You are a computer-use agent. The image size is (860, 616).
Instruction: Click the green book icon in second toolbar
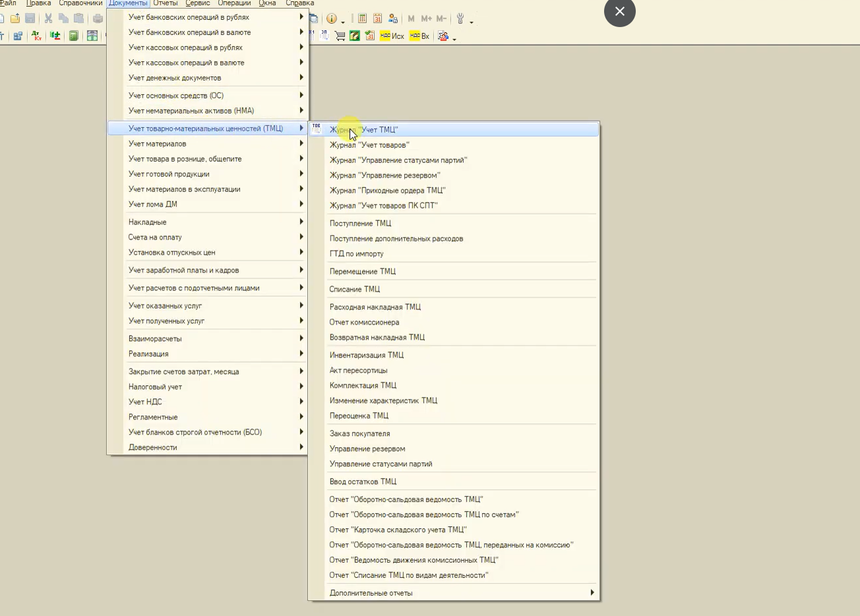[73, 36]
